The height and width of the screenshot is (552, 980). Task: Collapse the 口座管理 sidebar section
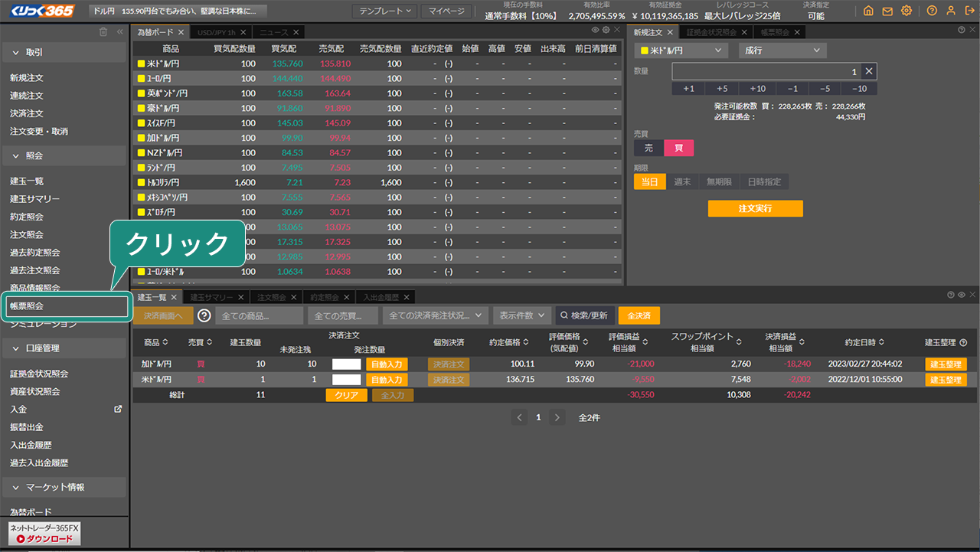click(65, 348)
